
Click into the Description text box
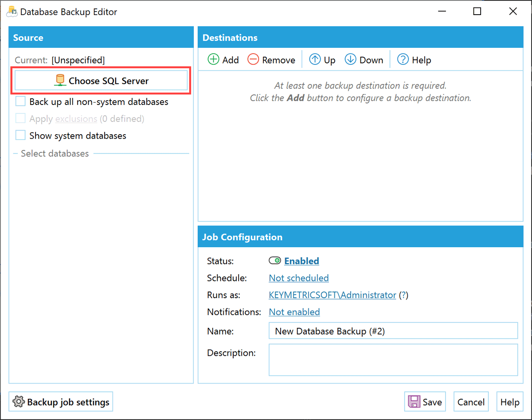(x=393, y=360)
